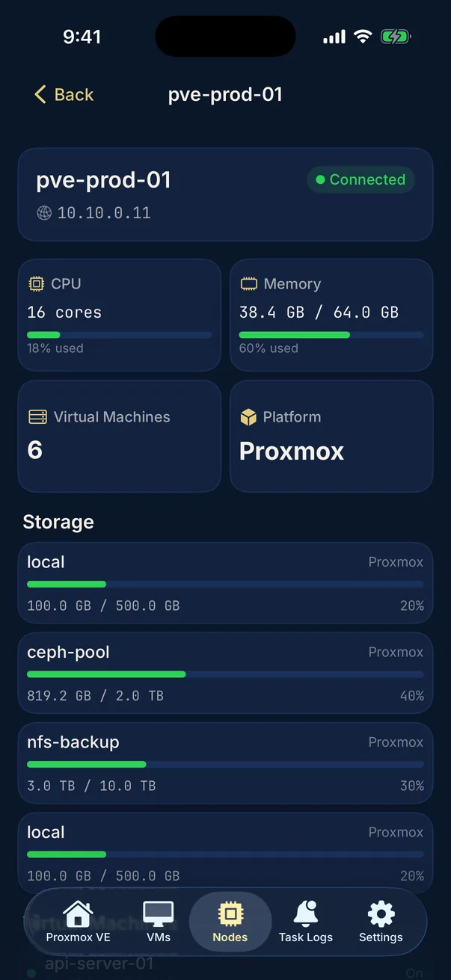Tap the '18% used' label

click(55, 348)
